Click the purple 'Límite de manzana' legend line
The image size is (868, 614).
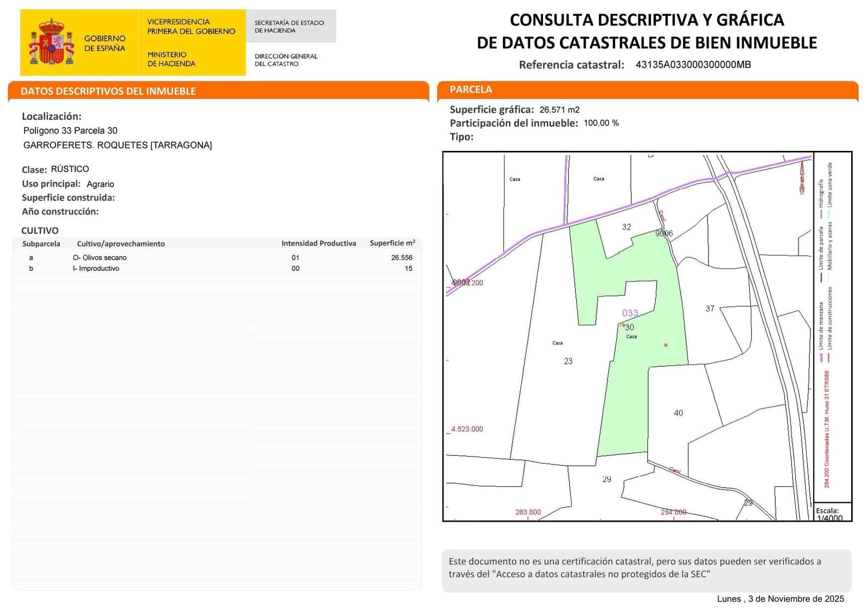coord(821,357)
